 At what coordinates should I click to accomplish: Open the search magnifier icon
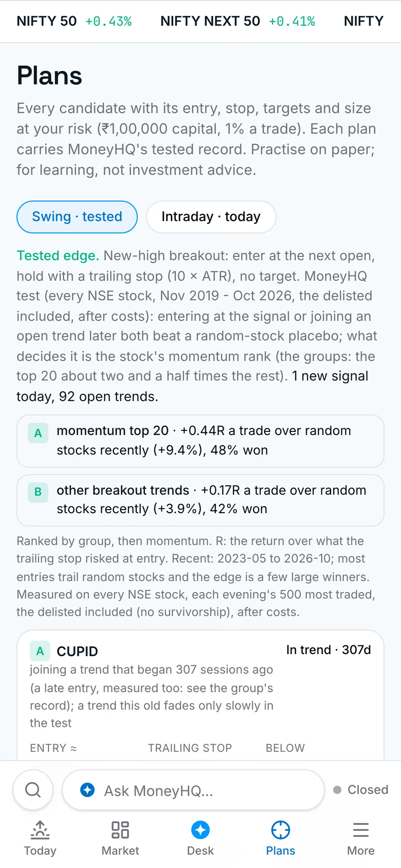33,789
